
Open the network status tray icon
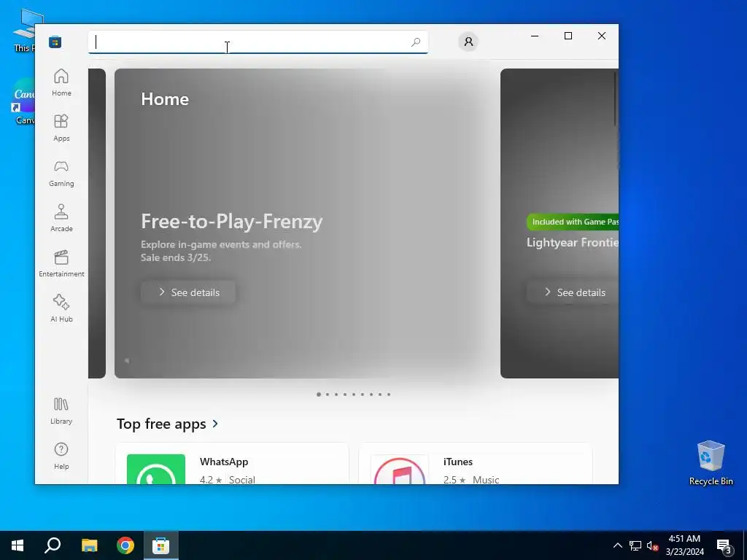click(x=635, y=545)
